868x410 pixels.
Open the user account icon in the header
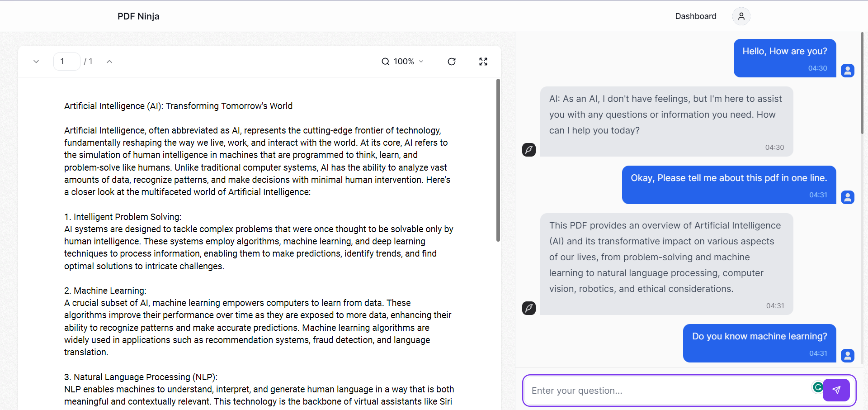(x=741, y=16)
